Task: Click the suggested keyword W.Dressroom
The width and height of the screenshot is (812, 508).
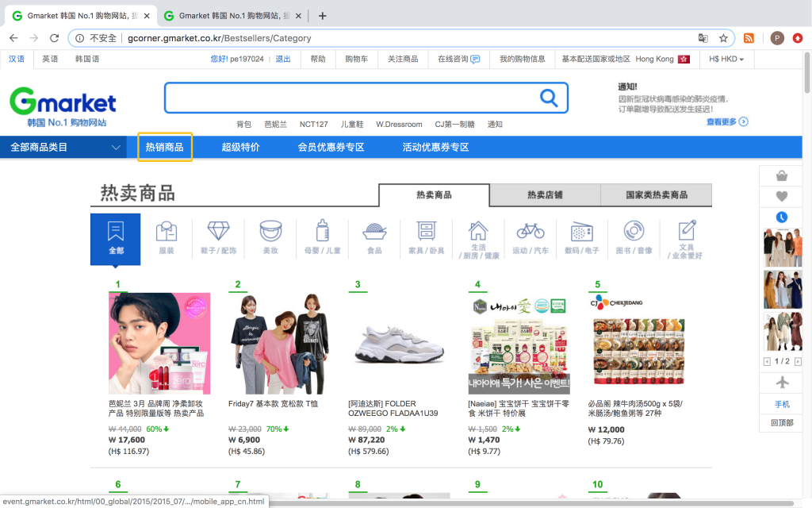Action: tap(399, 125)
